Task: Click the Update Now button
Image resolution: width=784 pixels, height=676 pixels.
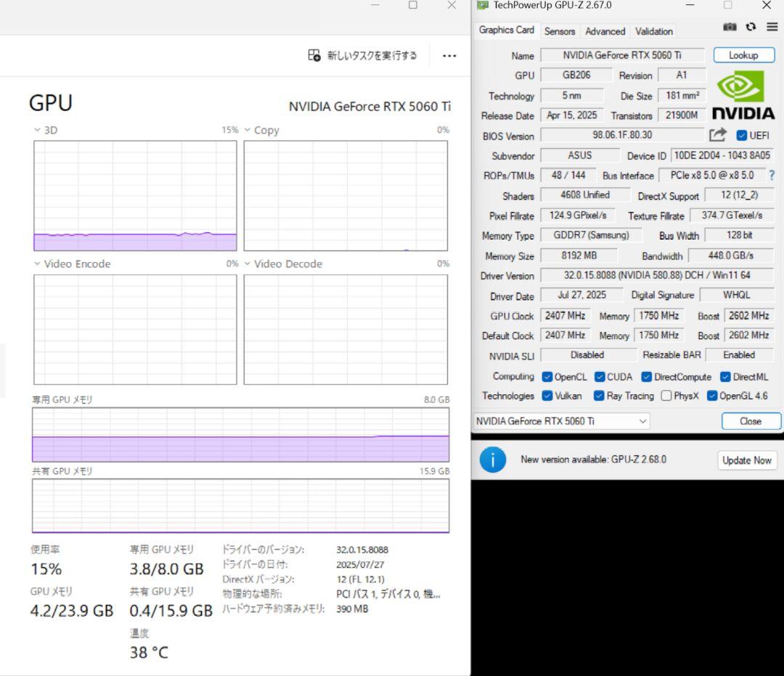Action: click(x=747, y=460)
